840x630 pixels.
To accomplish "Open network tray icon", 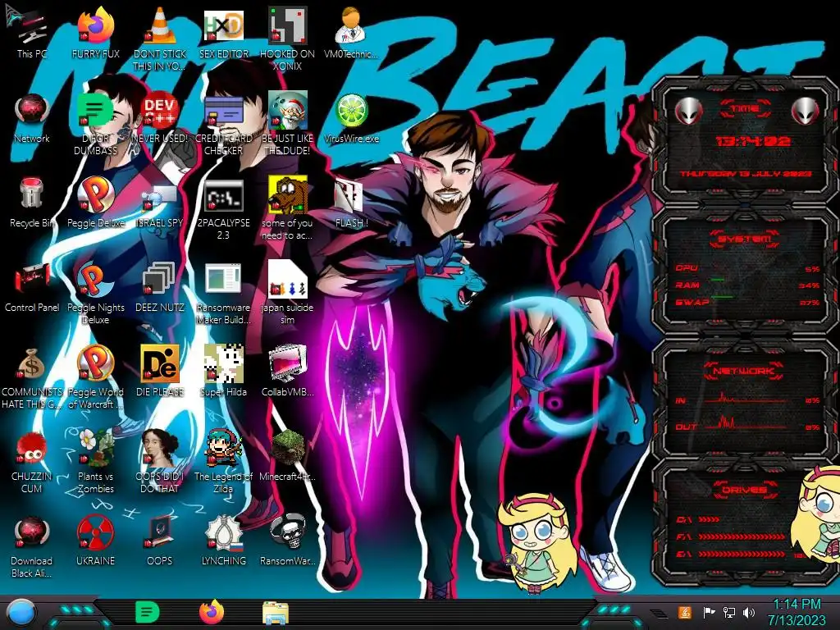I will click(729, 612).
